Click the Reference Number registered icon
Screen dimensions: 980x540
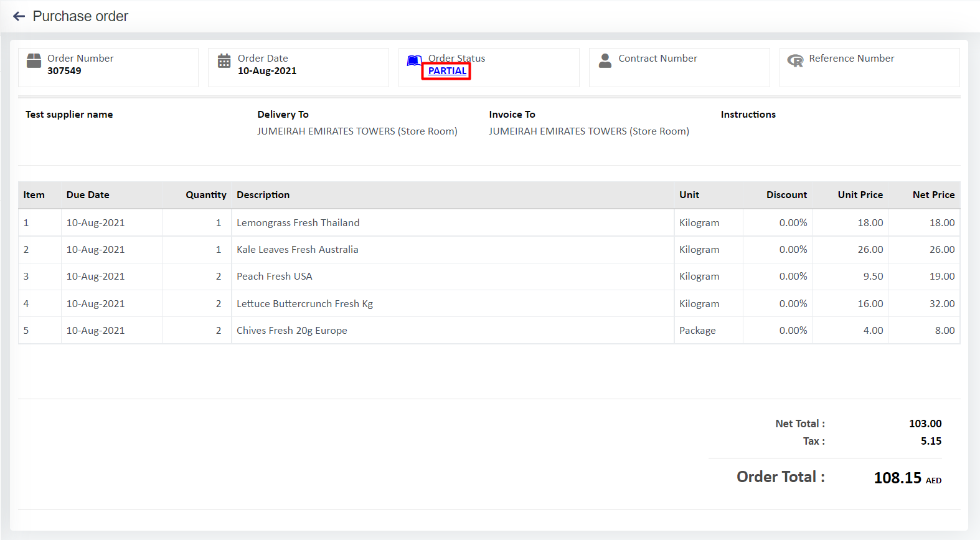tap(795, 60)
